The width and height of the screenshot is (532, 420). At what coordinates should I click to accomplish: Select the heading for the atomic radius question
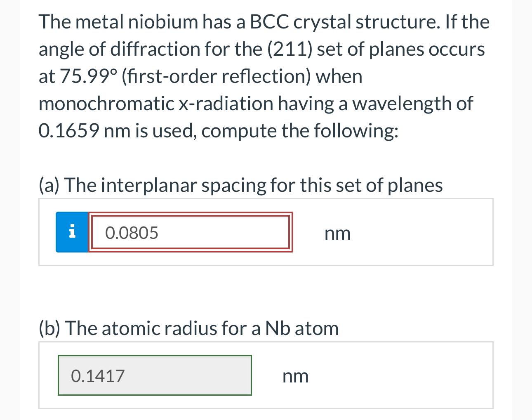pos(188,328)
